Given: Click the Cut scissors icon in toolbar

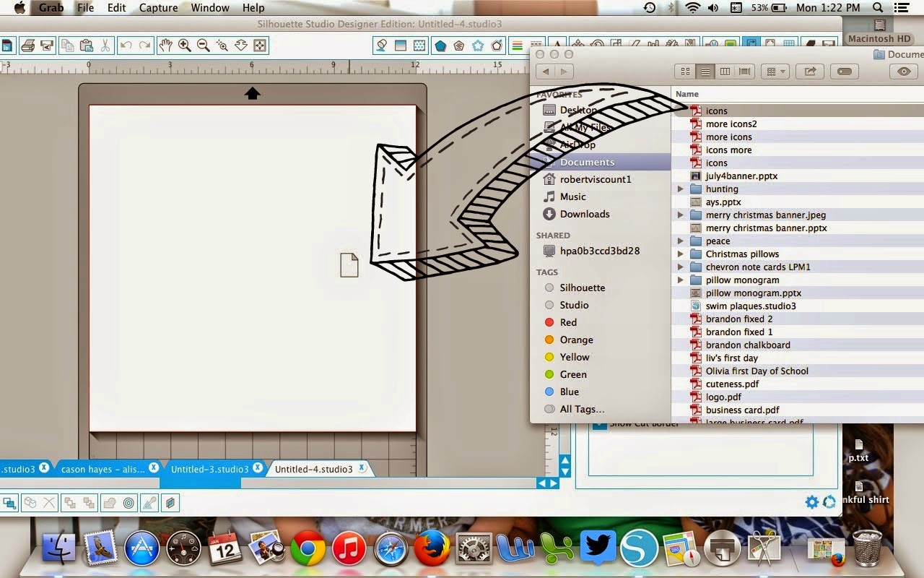Looking at the screenshot, I should tap(105, 46).
